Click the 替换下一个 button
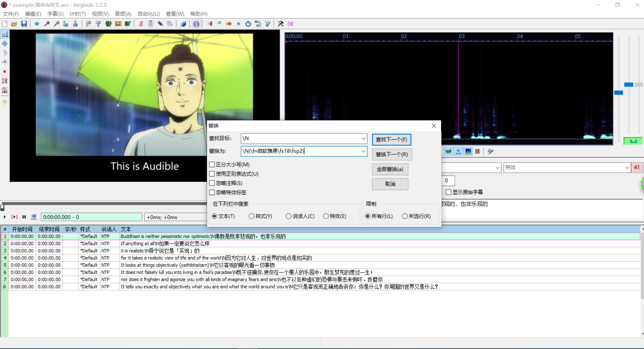The image size is (644, 349). (x=392, y=155)
